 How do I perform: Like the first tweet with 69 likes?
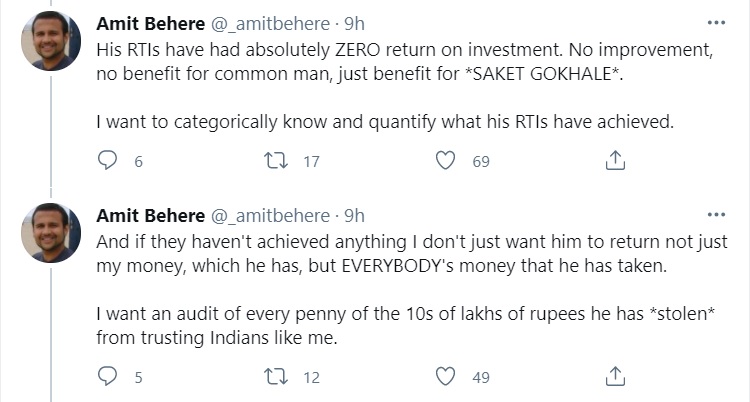(447, 161)
